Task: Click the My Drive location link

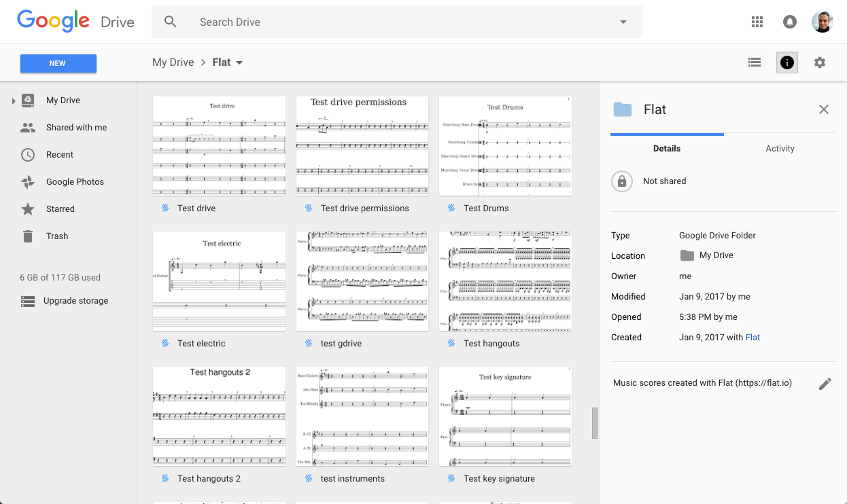Action: pyautogui.click(x=716, y=255)
